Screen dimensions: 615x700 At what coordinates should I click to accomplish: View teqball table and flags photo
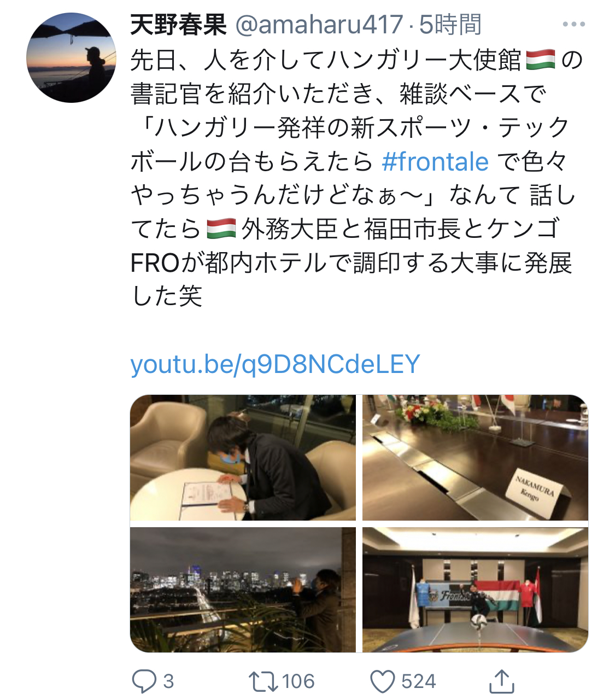pos(475,590)
